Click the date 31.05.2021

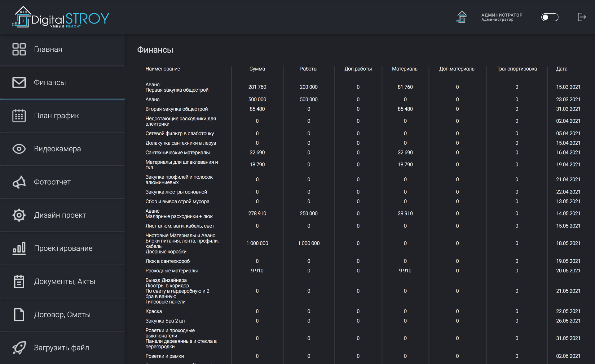pyautogui.click(x=568, y=338)
